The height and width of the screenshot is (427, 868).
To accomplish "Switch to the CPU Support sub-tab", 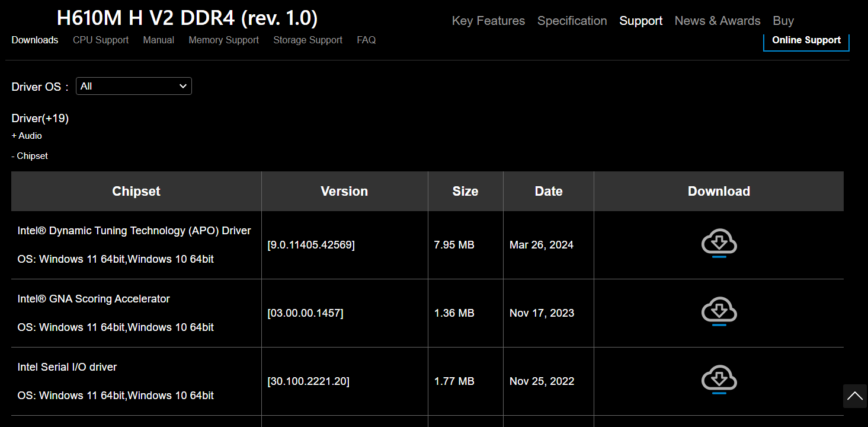I will (x=101, y=40).
